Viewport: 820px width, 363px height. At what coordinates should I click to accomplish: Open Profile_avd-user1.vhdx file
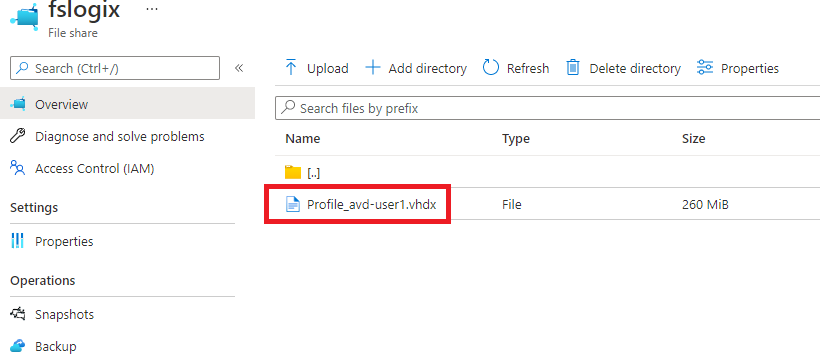tap(371, 205)
